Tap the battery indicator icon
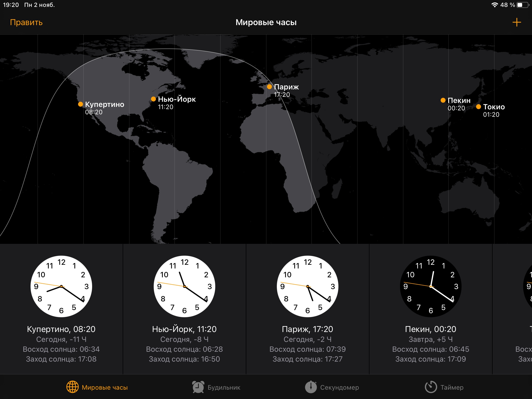 click(523, 5)
